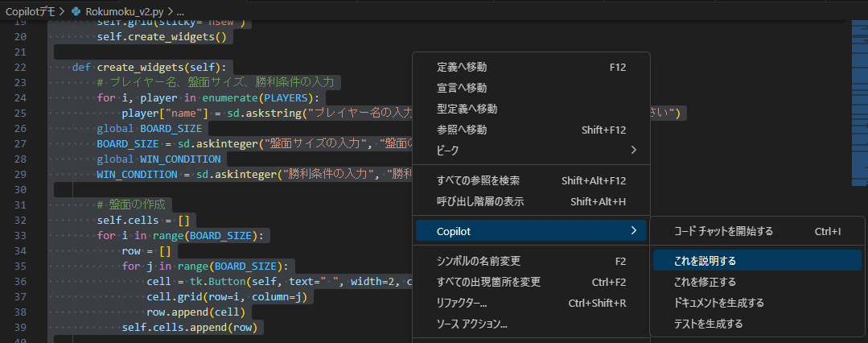Click 'ドキュメントを生成する' submenu item
This screenshot has height=343, width=868.
click(x=718, y=303)
